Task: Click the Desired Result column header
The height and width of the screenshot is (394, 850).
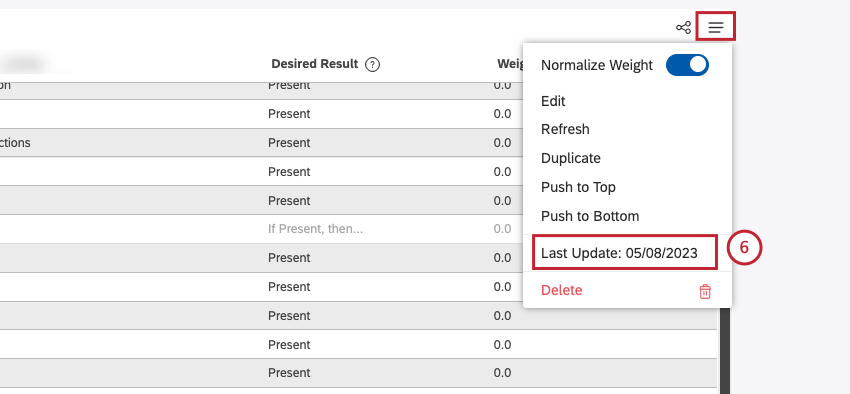Action: click(x=314, y=64)
